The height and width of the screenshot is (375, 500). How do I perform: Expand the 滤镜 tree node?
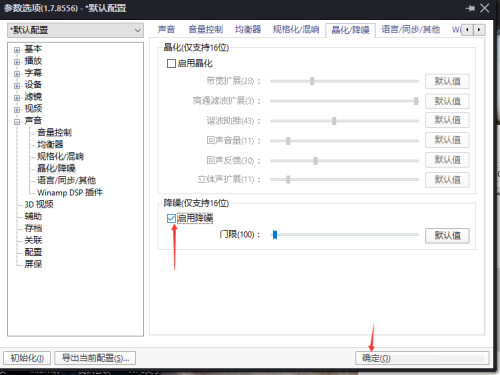[17, 98]
